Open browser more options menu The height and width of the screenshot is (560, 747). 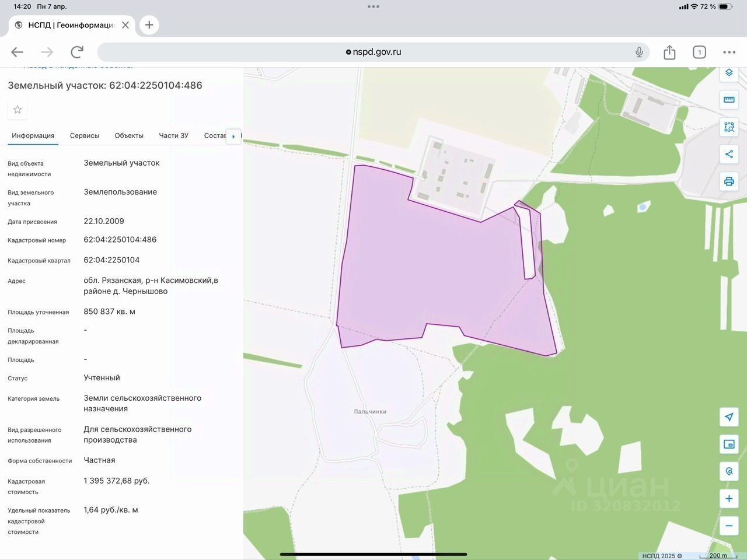pos(729,52)
